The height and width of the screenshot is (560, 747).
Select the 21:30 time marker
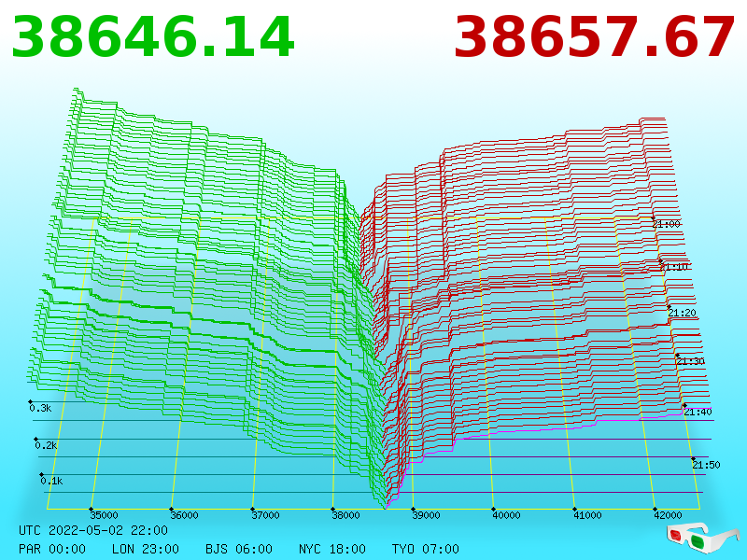pos(690,361)
